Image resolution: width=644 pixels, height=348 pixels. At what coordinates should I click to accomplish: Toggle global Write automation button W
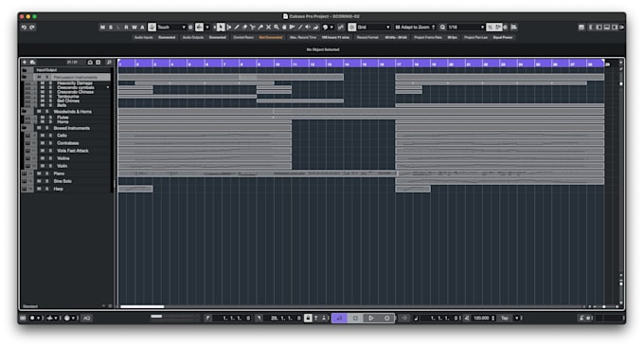pyautogui.click(x=134, y=27)
